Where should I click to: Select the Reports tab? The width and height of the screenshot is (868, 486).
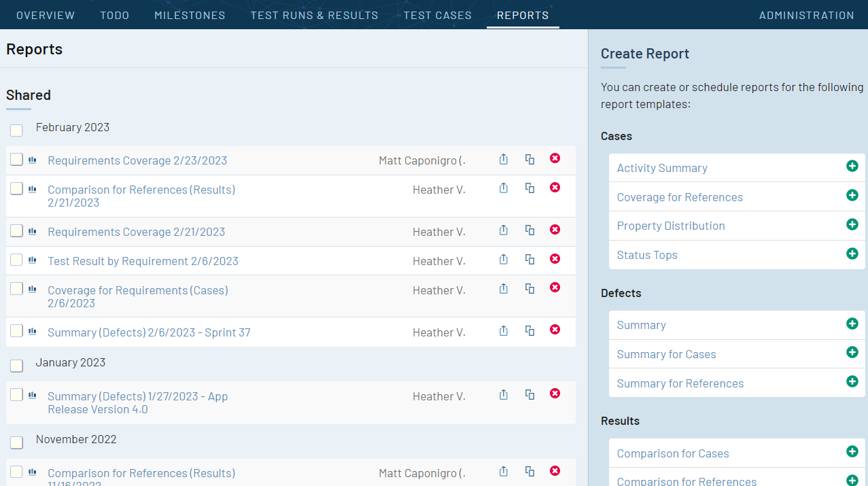click(x=523, y=15)
